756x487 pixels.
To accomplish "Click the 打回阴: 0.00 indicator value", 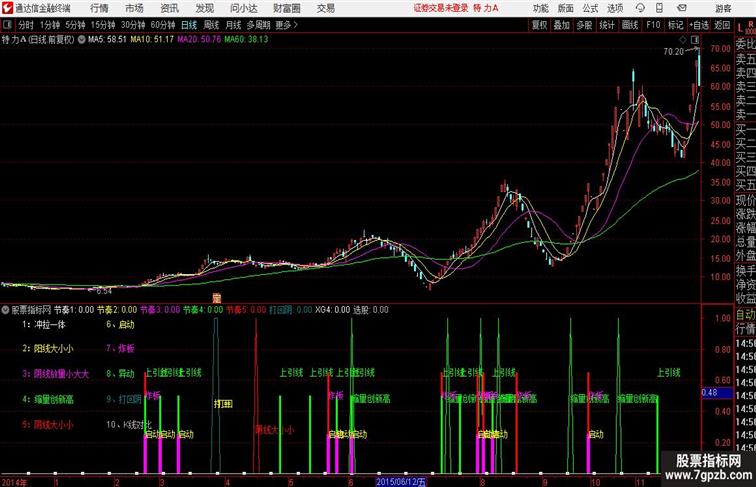I will (290, 310).
